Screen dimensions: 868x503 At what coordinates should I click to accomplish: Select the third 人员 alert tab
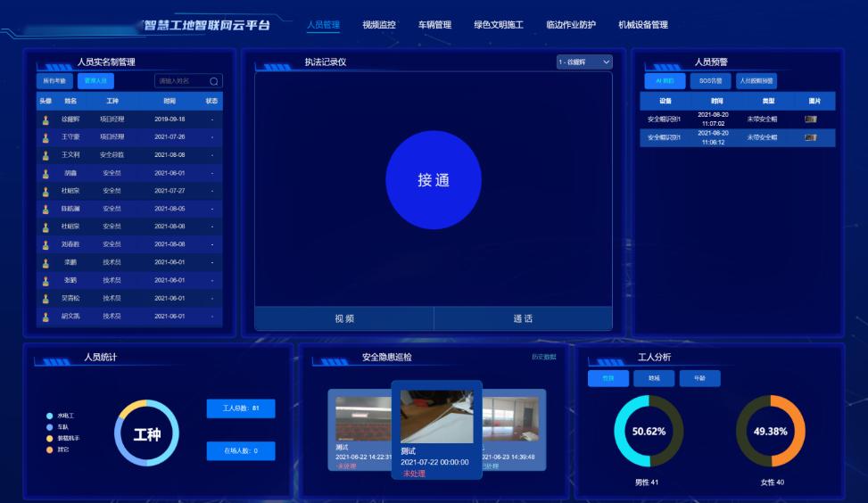[756, 81]
